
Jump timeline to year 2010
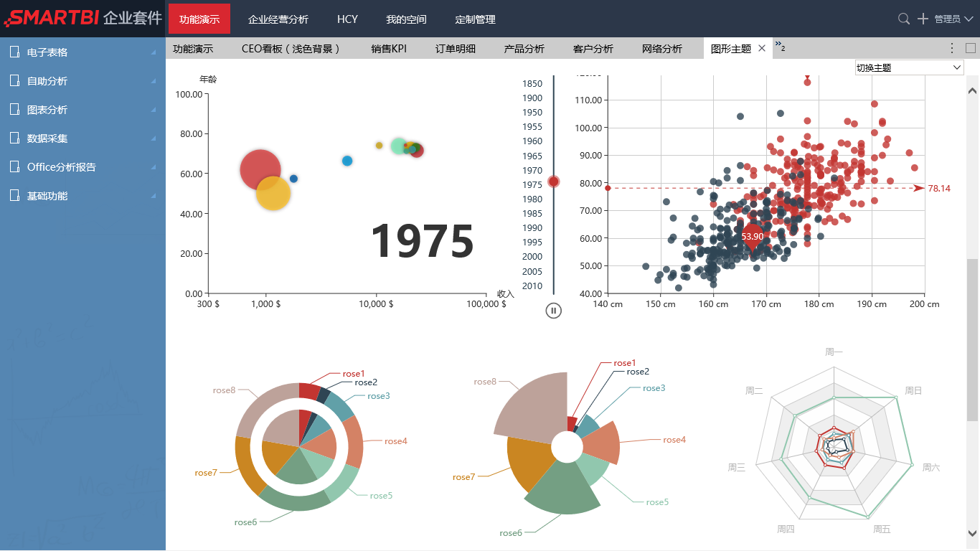click(x=532, y=286)
